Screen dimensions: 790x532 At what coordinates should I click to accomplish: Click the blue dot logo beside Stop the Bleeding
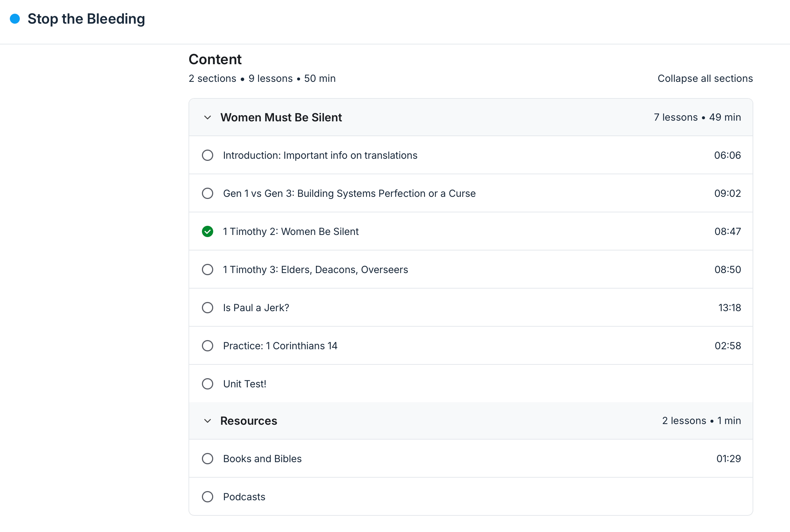coord(15,19)
